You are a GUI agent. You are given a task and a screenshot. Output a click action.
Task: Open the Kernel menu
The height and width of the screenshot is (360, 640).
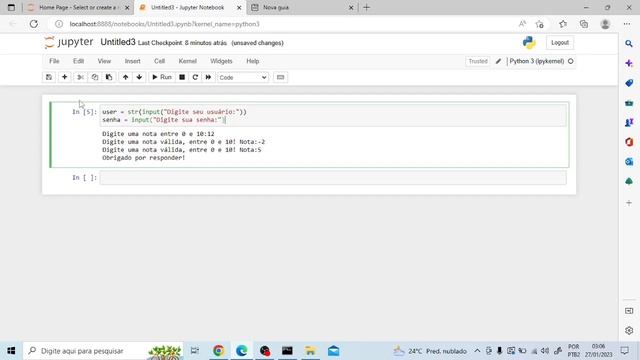(187, 61)
